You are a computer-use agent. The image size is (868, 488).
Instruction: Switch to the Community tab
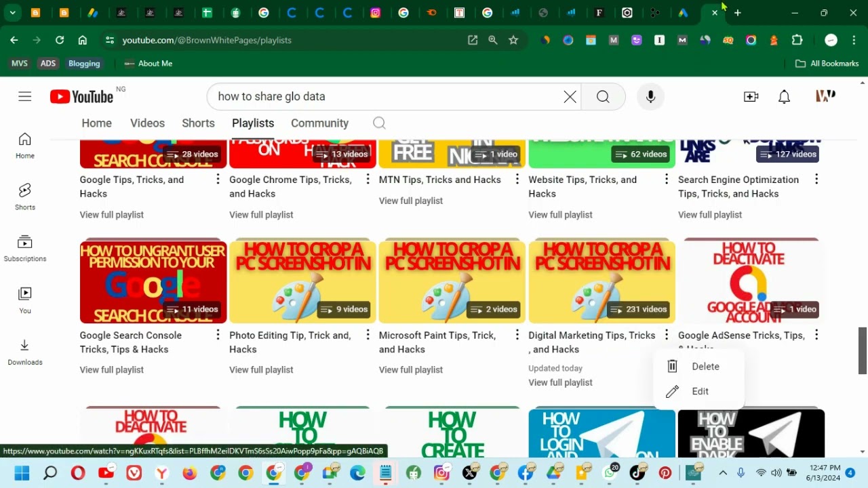point(319,123)
